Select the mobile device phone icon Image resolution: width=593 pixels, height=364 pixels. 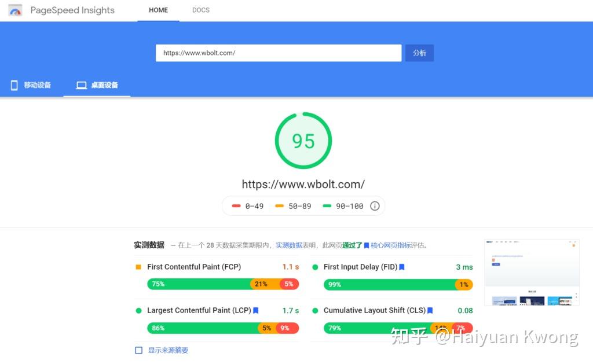pyautogui.click(x=14, y=85)
